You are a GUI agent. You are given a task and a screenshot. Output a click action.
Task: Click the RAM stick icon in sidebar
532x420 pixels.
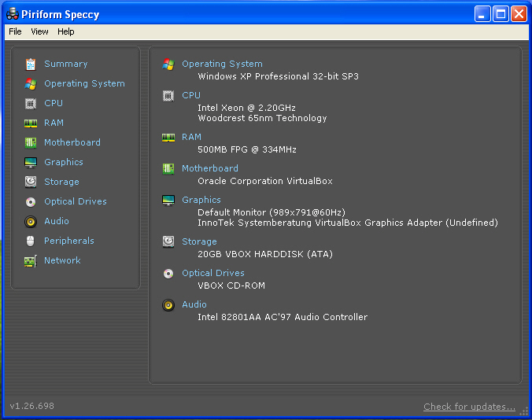[31, 123]
